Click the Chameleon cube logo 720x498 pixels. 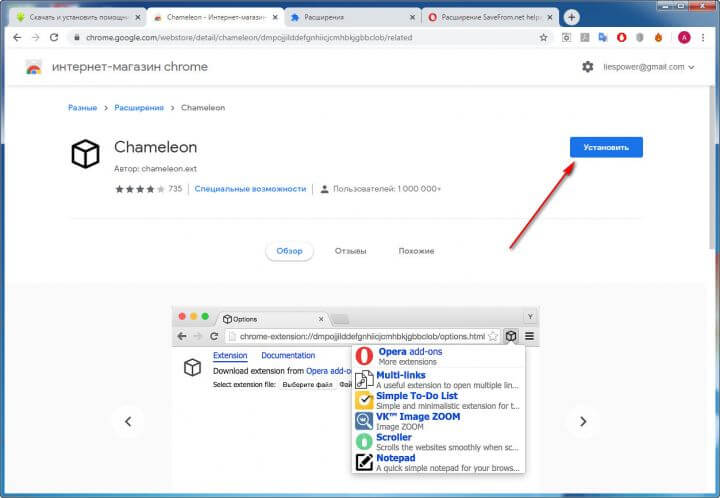85,154
